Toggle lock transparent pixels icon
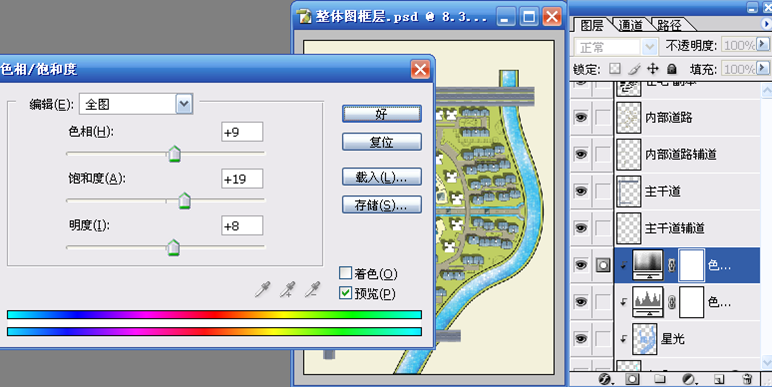Screen dimensions: 772x387 click(x=614, y=68)
